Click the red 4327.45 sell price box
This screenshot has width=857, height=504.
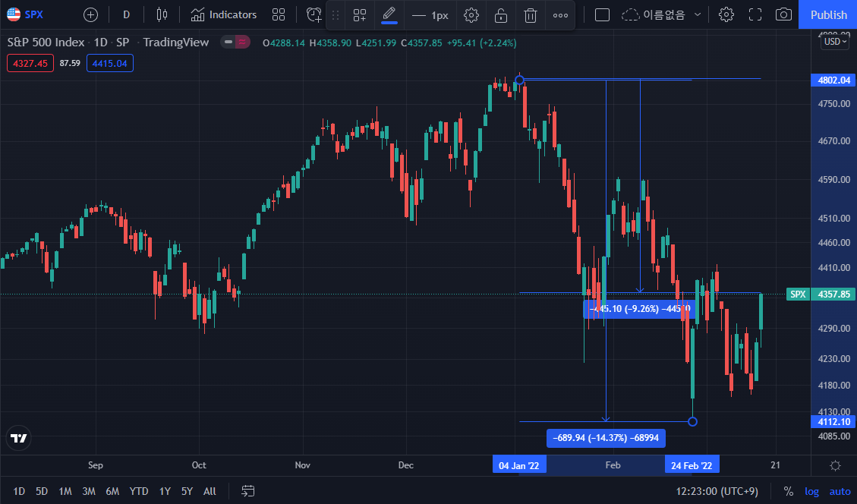coord(30,64)
